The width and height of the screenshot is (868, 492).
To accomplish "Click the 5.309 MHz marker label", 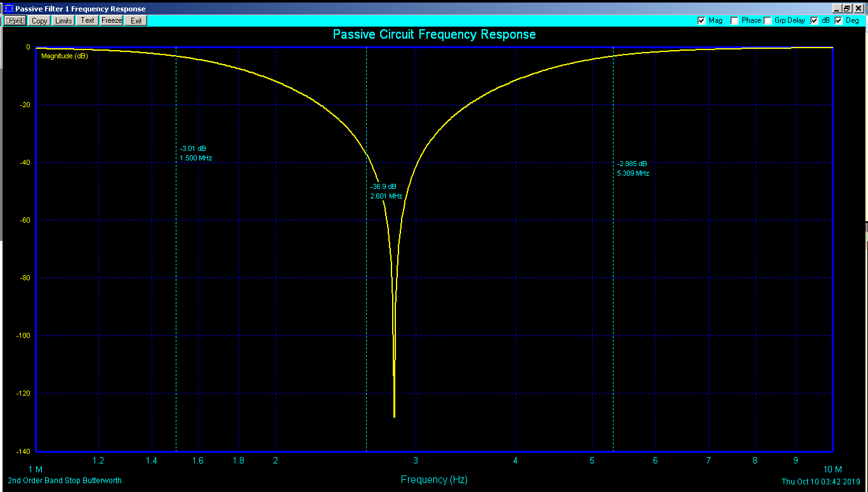I will pyautogui.click(x=633, y=173).
